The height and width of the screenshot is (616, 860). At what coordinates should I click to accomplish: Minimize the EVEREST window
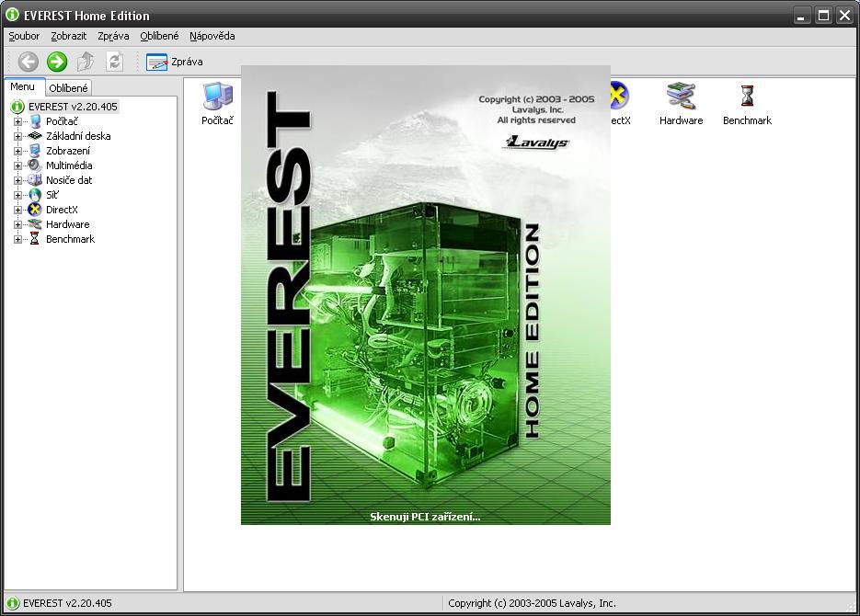(x=802, y=16)
